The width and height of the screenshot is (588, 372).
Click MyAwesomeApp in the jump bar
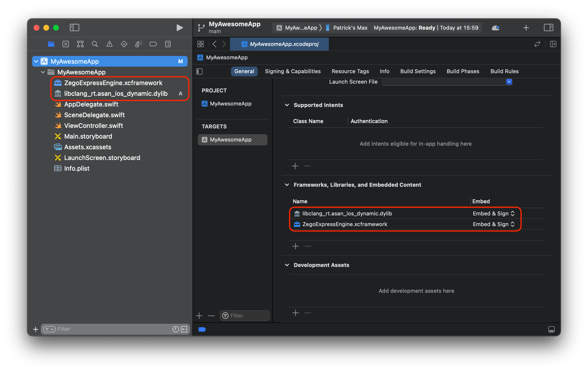pyautogui.click(x=222, y=58)
